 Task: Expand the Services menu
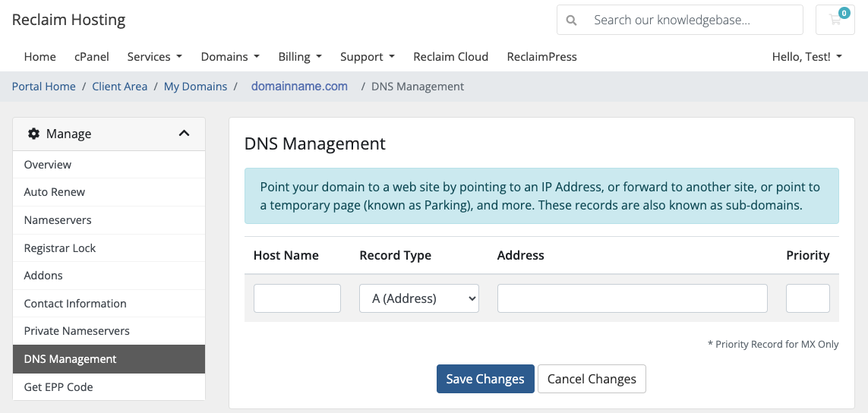[x=154, y=56]
